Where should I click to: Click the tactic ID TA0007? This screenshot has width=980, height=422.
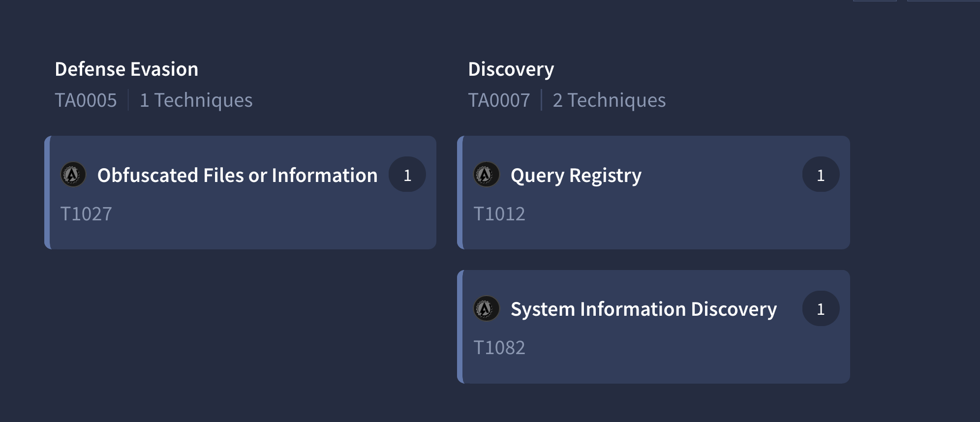(499, 100)
